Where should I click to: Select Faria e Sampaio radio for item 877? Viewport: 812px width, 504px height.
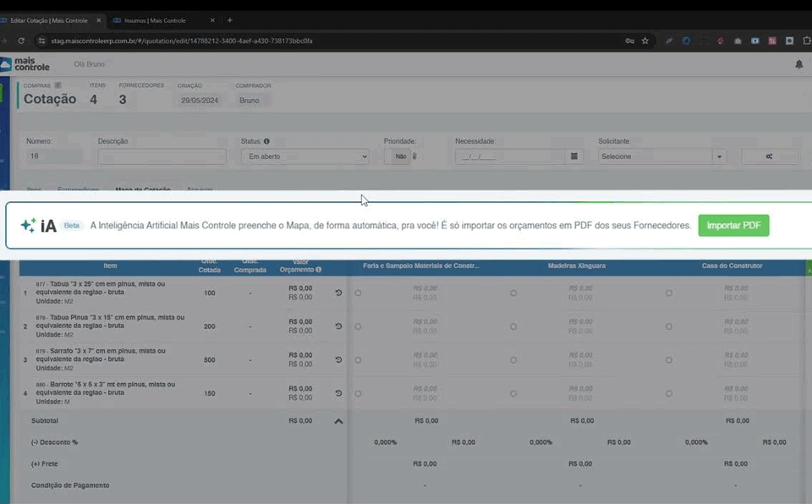[x=358, y=293]
